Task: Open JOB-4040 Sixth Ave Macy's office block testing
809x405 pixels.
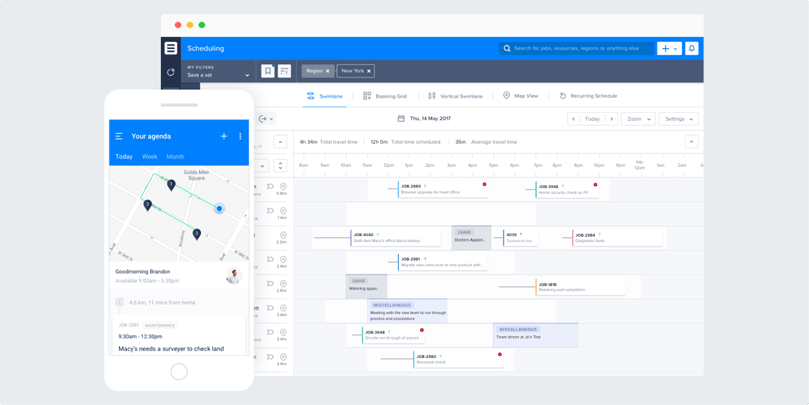Action: (395, 238)
